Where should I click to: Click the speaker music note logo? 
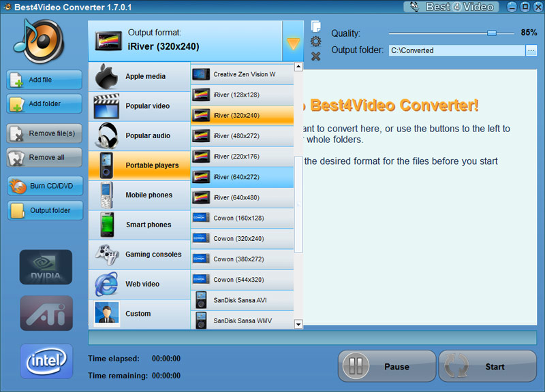coord(39,41)
